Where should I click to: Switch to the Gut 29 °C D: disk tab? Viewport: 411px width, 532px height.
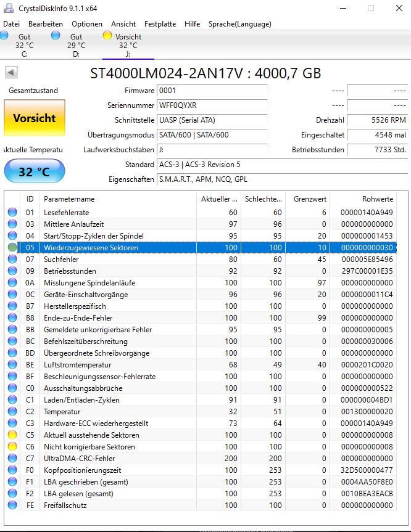click(x=76, y=45)
